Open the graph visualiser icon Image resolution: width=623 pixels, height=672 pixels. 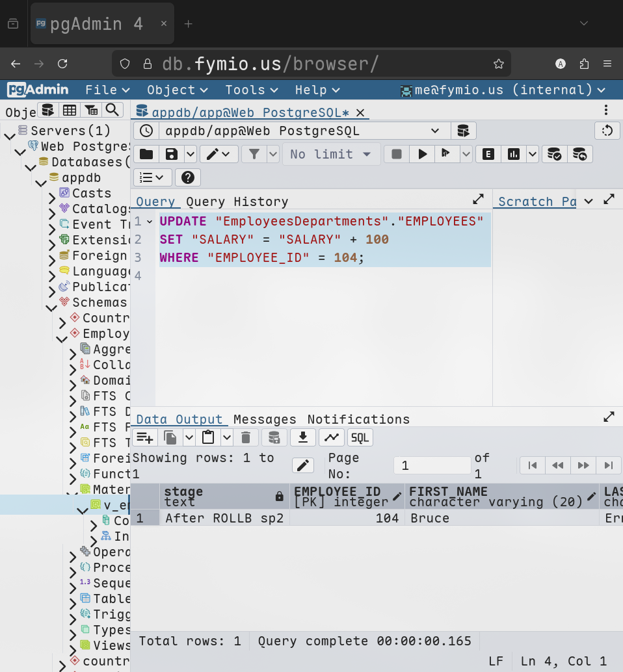tap(332, 437)
